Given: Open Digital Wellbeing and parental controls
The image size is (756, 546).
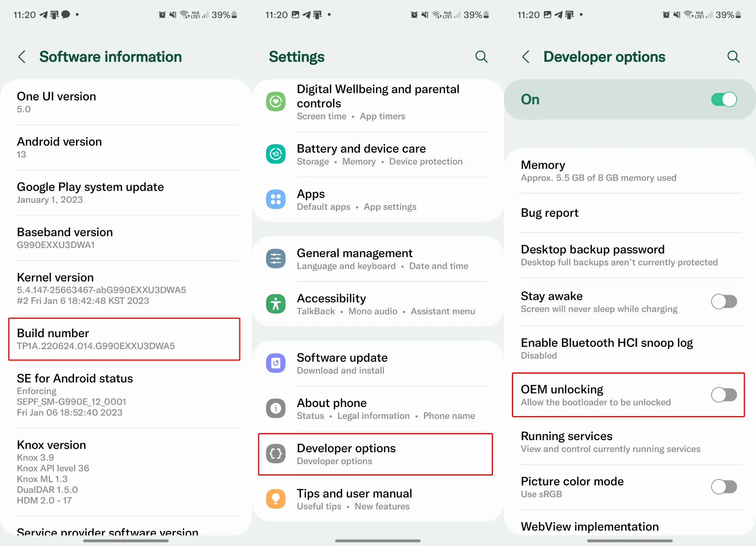Looking at the screenshot, I should coord(377,102).
